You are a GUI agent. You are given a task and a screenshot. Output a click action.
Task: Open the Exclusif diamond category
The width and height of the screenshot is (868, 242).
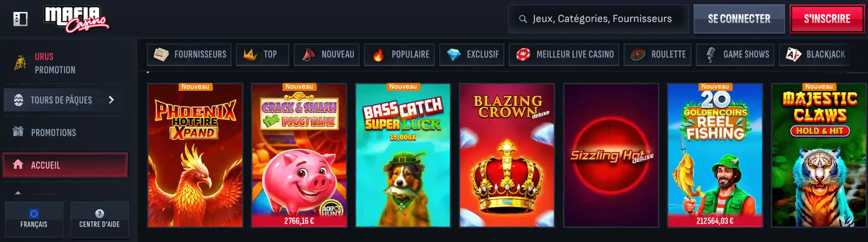(472, 55)
